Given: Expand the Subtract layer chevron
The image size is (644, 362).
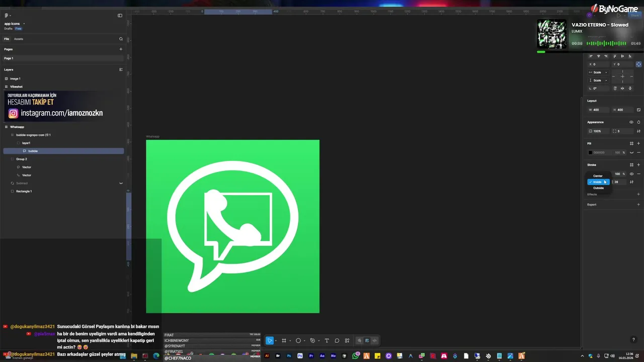Looking at the screenshot, I should [x=121, y=183].
